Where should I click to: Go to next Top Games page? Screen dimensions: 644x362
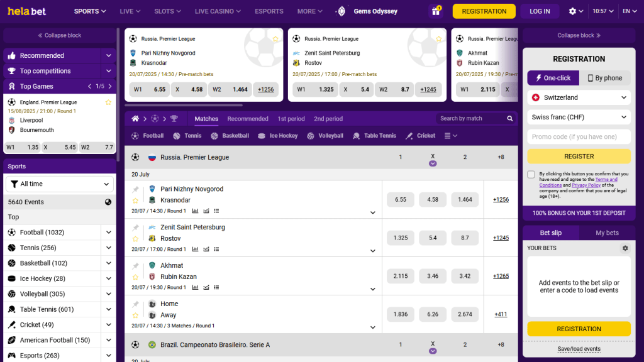[x=110, y=87]
